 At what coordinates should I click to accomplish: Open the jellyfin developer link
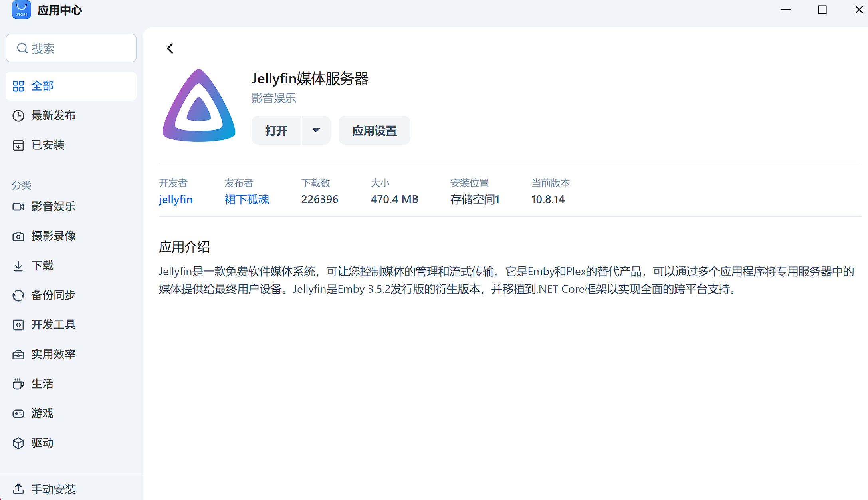tap(176, 199)
